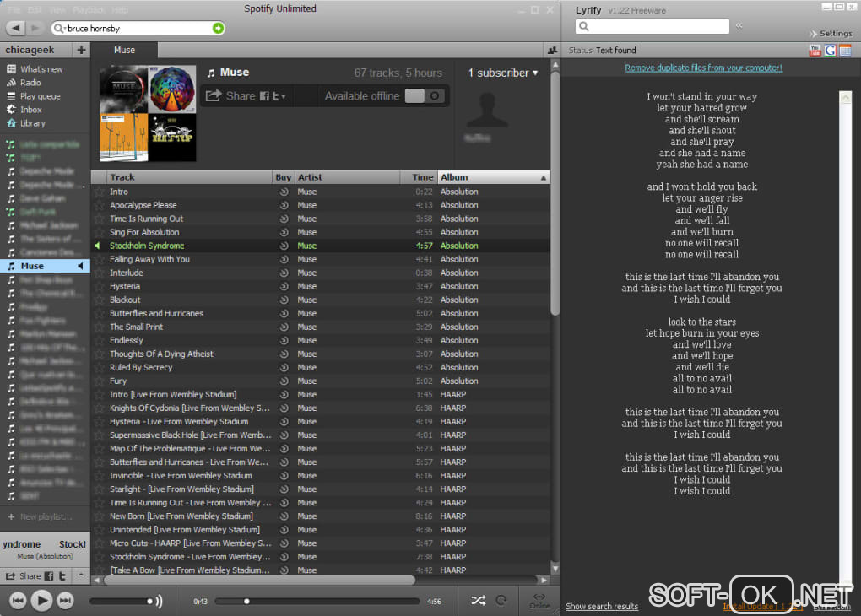Screen dimensions: 861x616
Task: Open Google search icon in Lyrify
Action: 831,51
